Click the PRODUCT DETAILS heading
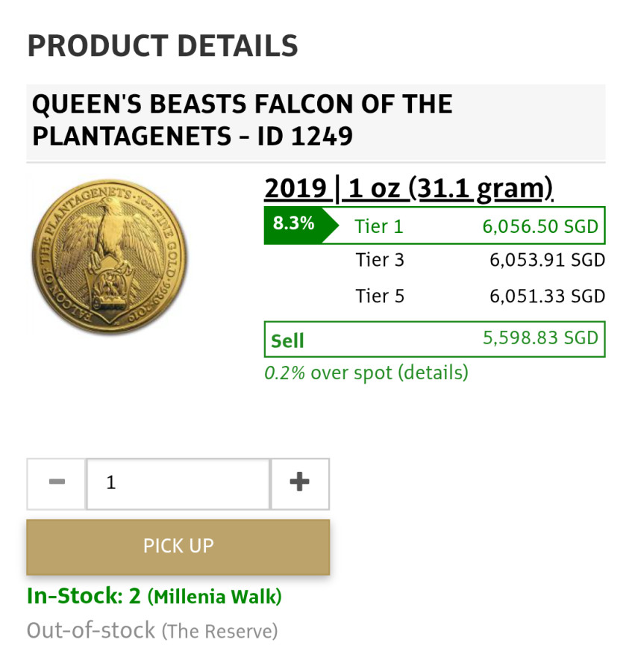The image size is (632, 672). (x=163, y=46)
